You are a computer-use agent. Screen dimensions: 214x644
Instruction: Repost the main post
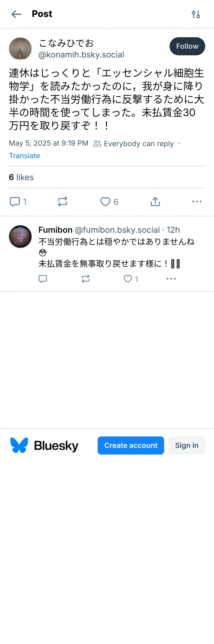(62, 202)
